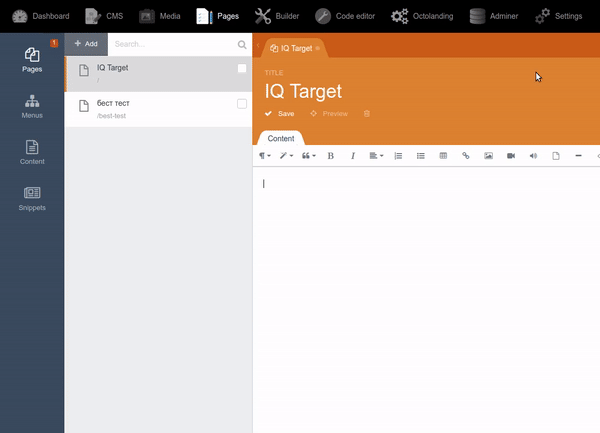The image size is (600, 433).
Task: Insert a horizontal line
Action: 578,156
